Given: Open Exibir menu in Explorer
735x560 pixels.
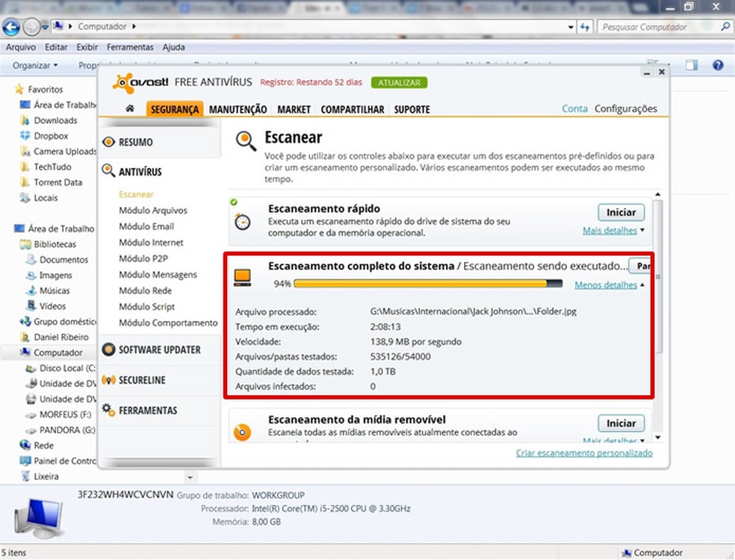Looking at the screenshot, I should coord(87,47).
